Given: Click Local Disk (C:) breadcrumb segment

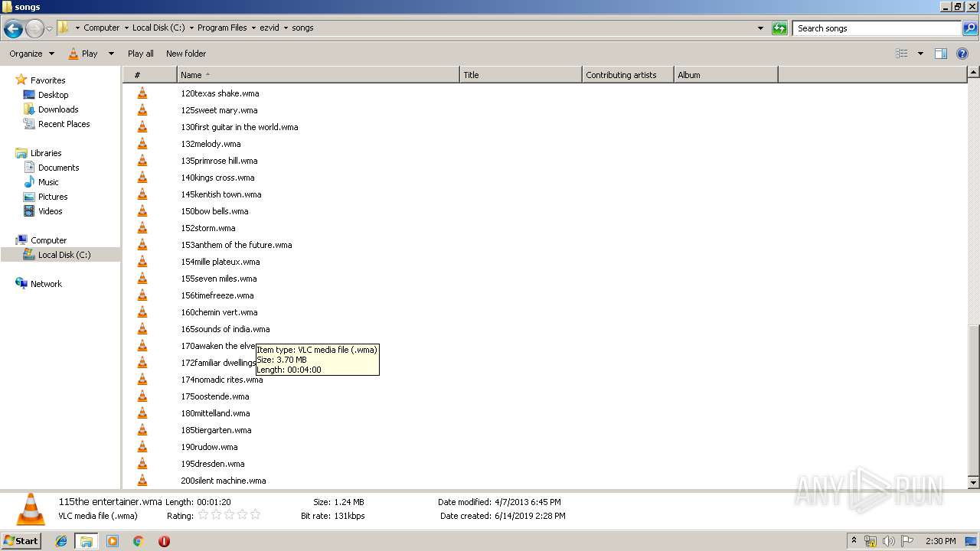Looking at the screenshot, I should coord(158,28).
